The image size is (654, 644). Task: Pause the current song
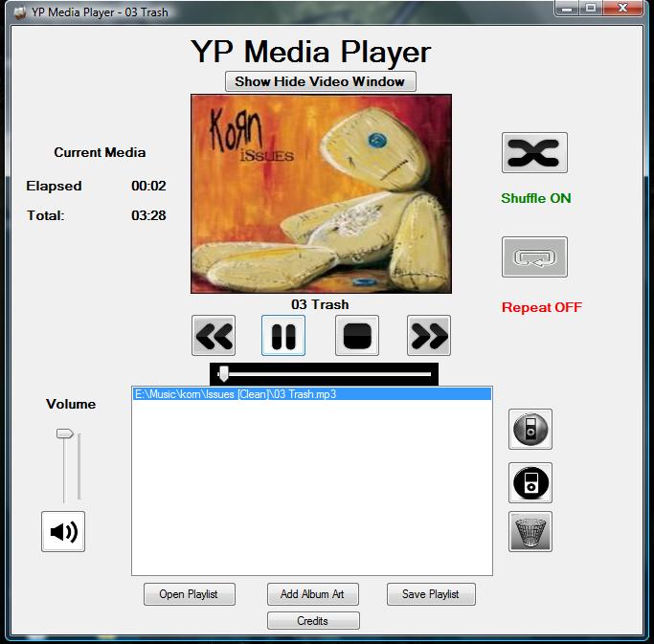coord(283,336)
